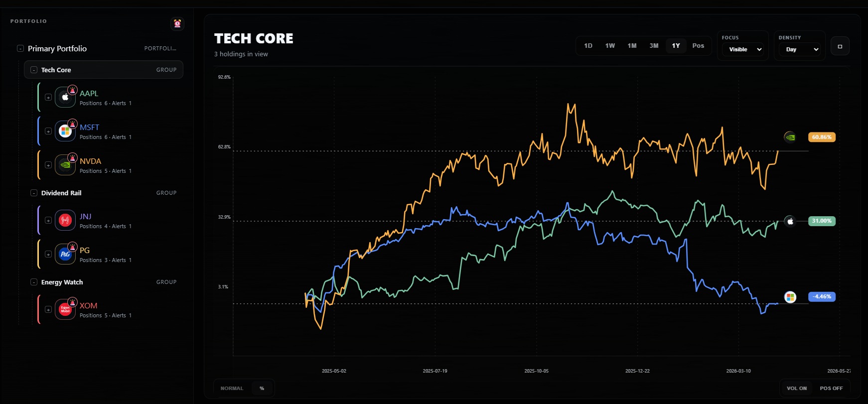
Task: Collapse the Energy Watch group
Action: [x=34, y=282]
